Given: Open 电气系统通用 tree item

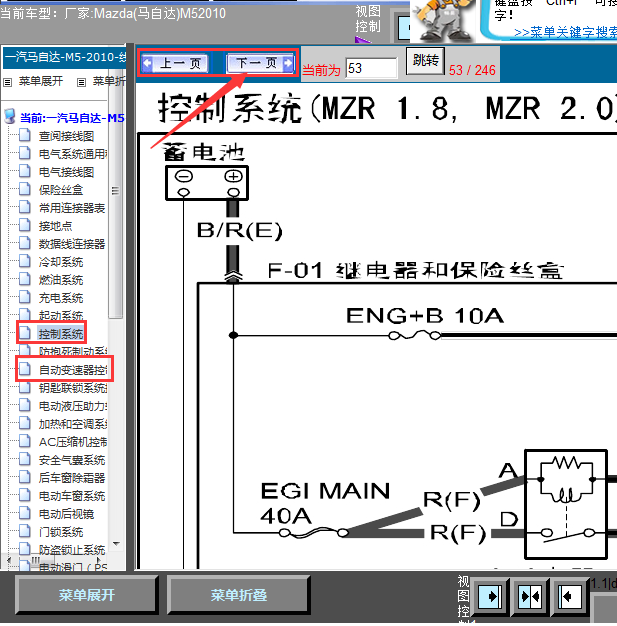Looking at the screenshot, I should (x=73, y=154).
